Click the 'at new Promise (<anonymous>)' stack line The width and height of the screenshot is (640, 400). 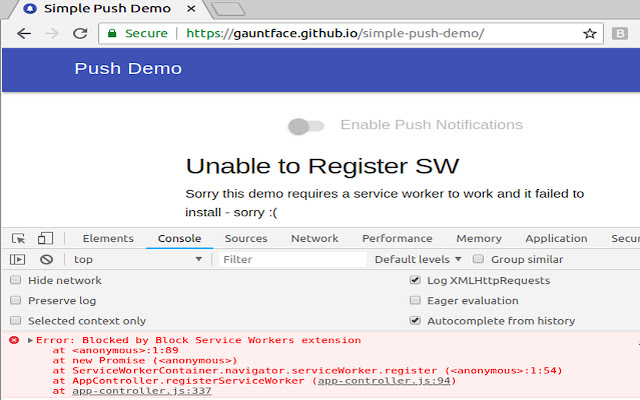click(x=145, y=360)
